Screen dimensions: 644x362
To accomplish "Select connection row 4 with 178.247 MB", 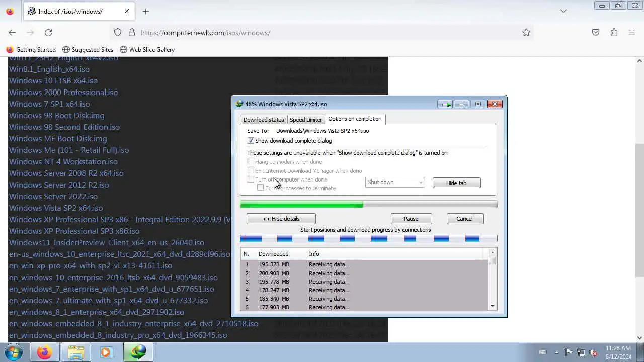I will coord(364,290).
